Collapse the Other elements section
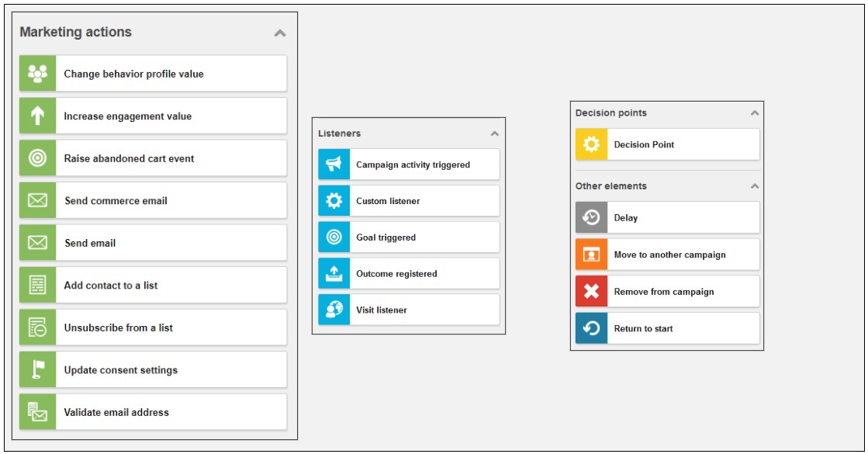The height and width of the screenshot is (454, 868). [754, 186]
